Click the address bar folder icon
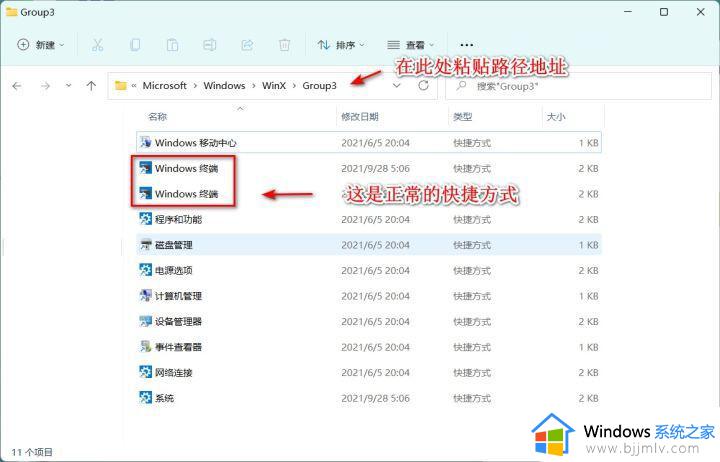 coord(121,85)
